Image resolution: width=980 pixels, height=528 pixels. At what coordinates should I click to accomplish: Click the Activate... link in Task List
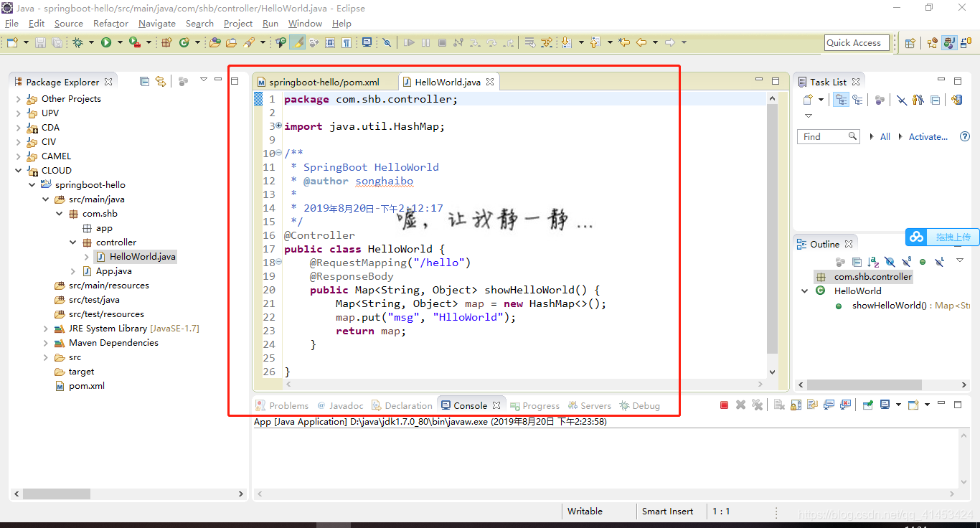928,136
